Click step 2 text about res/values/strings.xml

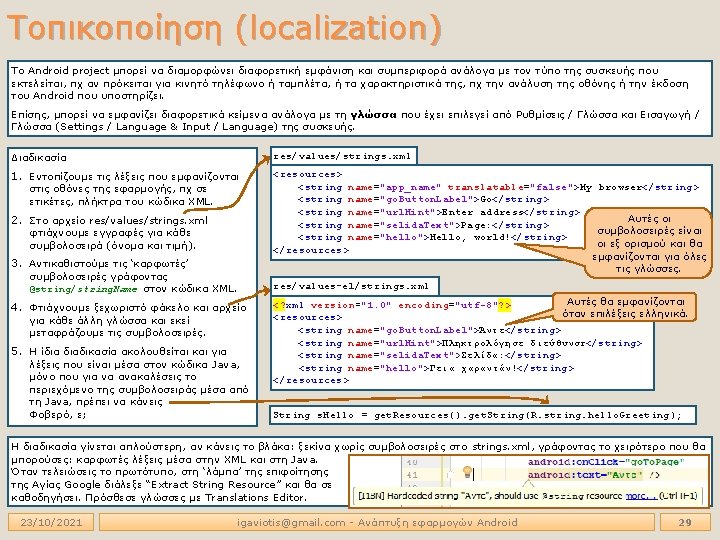[x=118, y=233]
